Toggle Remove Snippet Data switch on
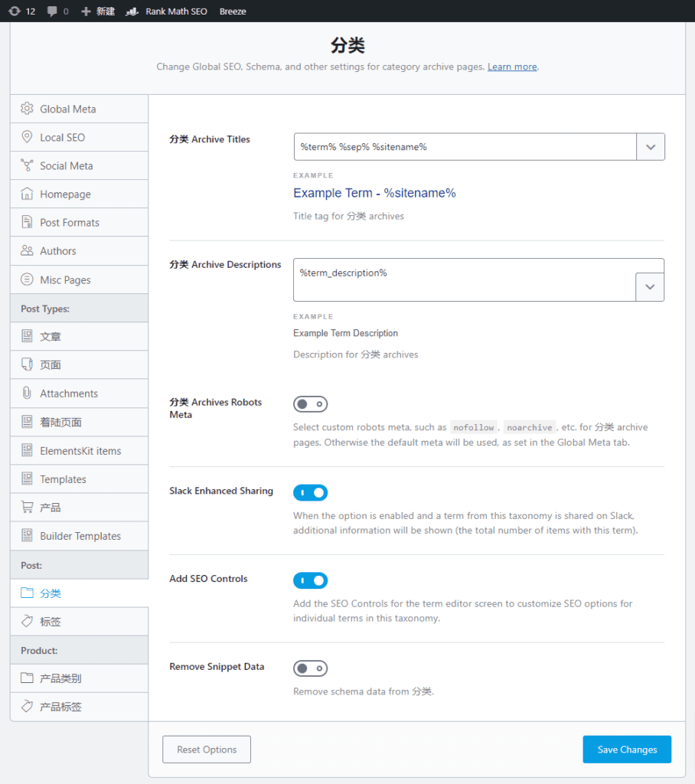 pos(311,668)
